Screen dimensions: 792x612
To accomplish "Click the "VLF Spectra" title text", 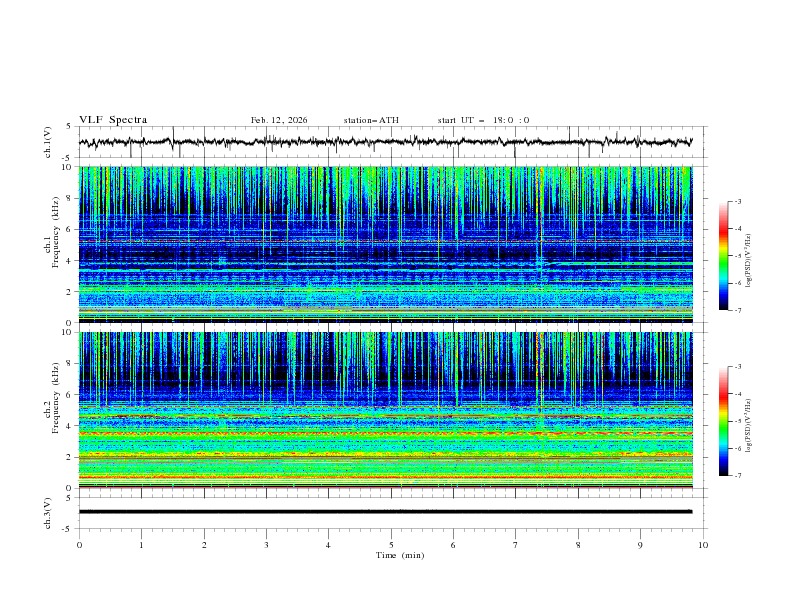I will point(113,120).
